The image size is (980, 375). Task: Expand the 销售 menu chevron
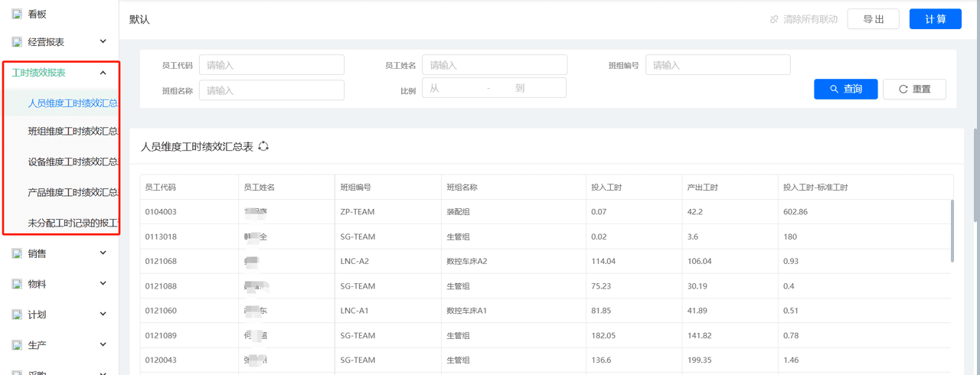tap(103, 253)
